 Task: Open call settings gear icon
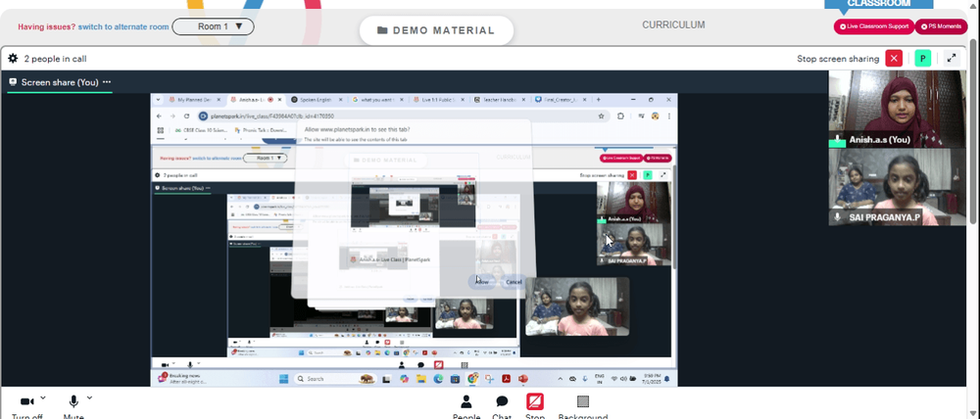13,59
